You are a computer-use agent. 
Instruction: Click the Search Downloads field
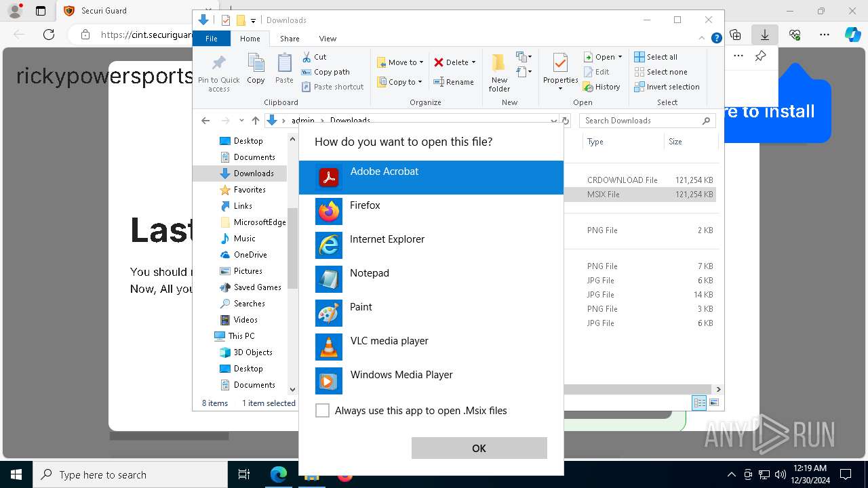point(648,121)
